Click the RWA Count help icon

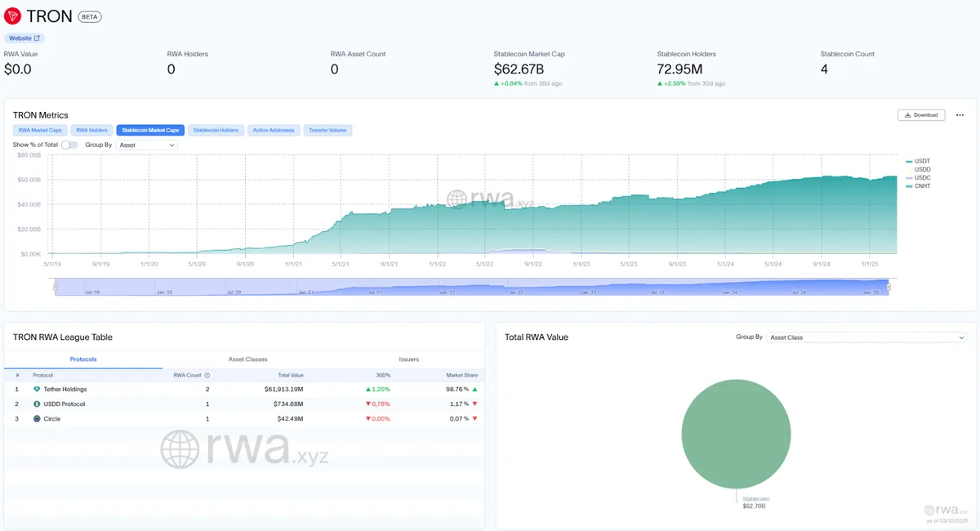pos(207,376)
